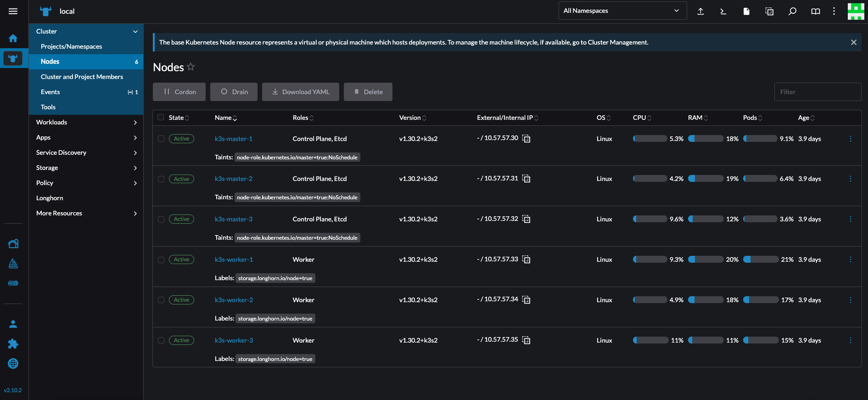Open actions menu for k3s-master-1 row

coord(850,139)
